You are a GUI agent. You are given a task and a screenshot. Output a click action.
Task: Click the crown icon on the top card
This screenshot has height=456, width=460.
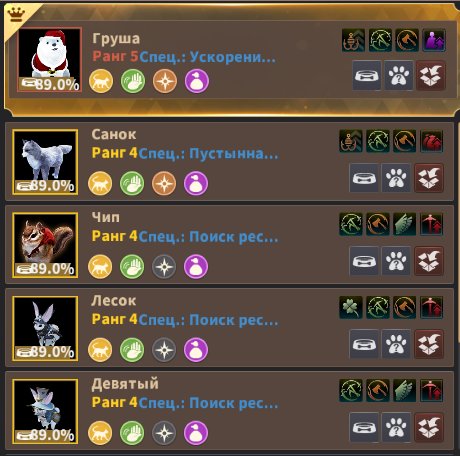(16, 14)
